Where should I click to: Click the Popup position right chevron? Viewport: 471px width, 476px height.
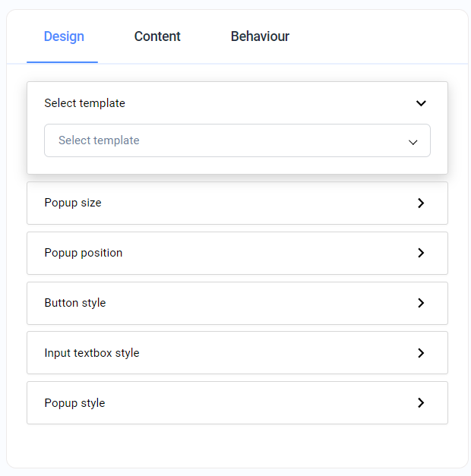tap(421, 253)
